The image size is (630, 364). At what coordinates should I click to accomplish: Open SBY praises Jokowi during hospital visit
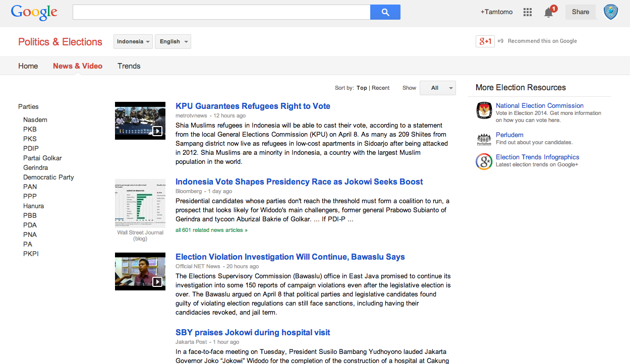coord(253,333)
